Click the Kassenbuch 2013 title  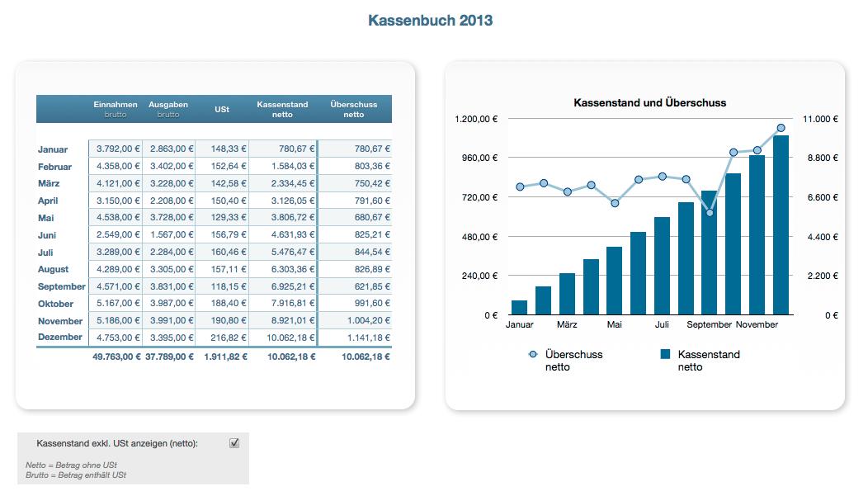431,20
